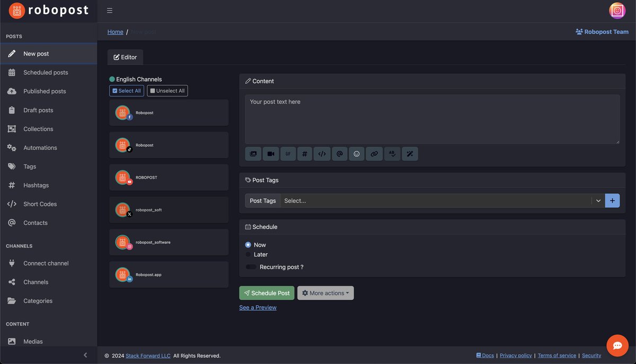The image size is (636, 364).
Task: Insert a hashtag into the post
Action: coord(305,153)
